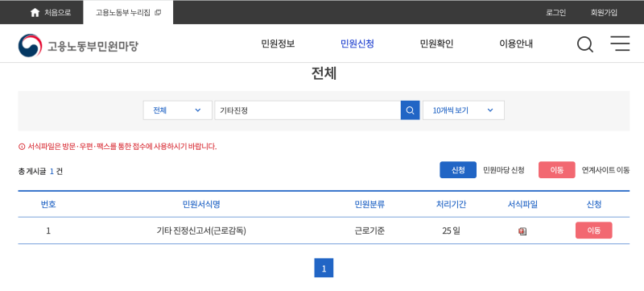Select the 기타 진정신고서(근로감독) form name

pyautogui.click(x=201, y=231)
